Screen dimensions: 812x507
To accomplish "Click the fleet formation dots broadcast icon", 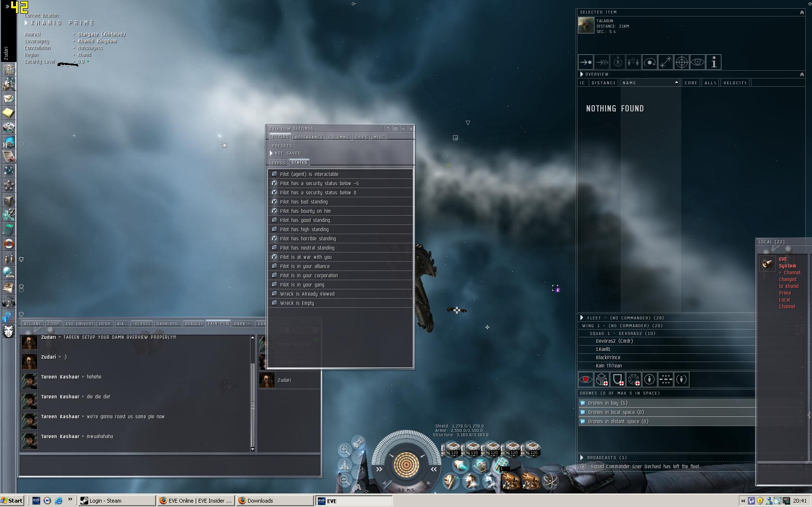I will (666, 380).
